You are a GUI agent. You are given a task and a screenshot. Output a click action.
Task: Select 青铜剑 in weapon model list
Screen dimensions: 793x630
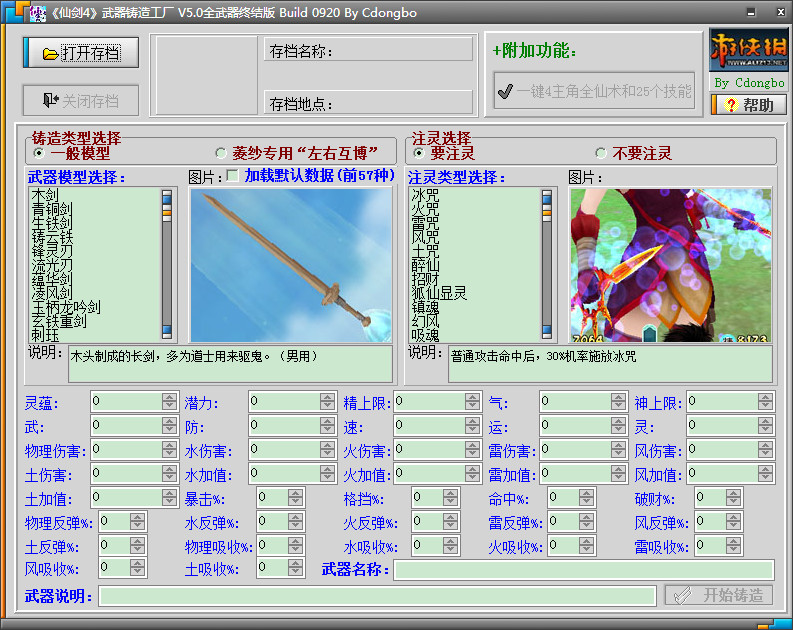click(x=52, y=209)
